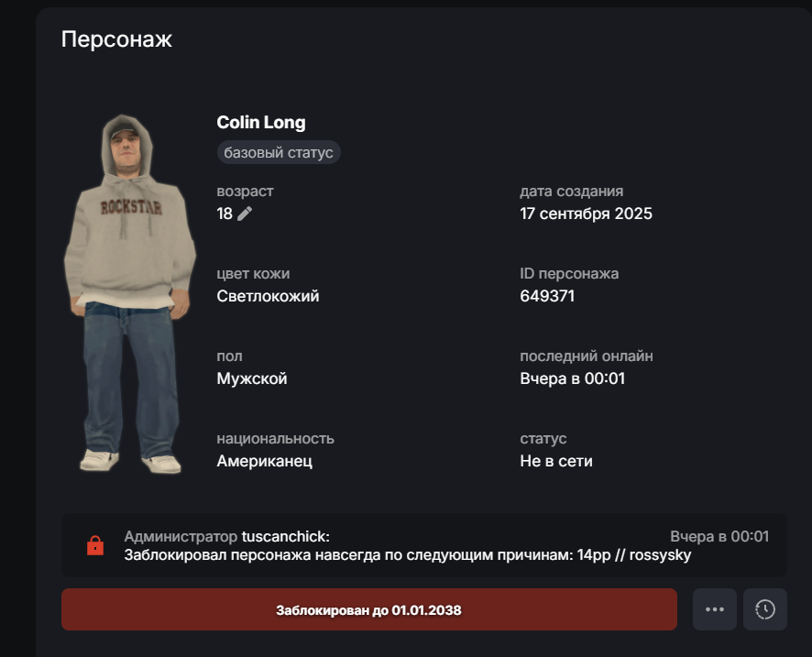
Task: Click the ban timestamp in the admin notice
Action: (x=719, y=537)
